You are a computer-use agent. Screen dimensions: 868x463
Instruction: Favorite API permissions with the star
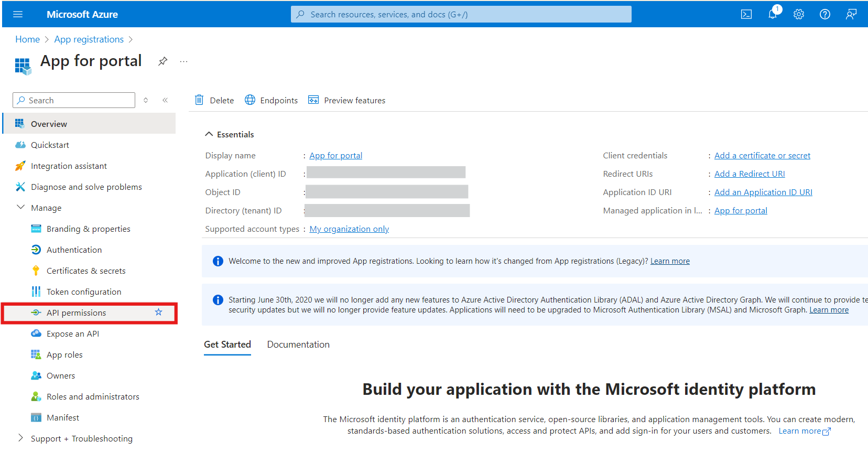coord(158,313)
